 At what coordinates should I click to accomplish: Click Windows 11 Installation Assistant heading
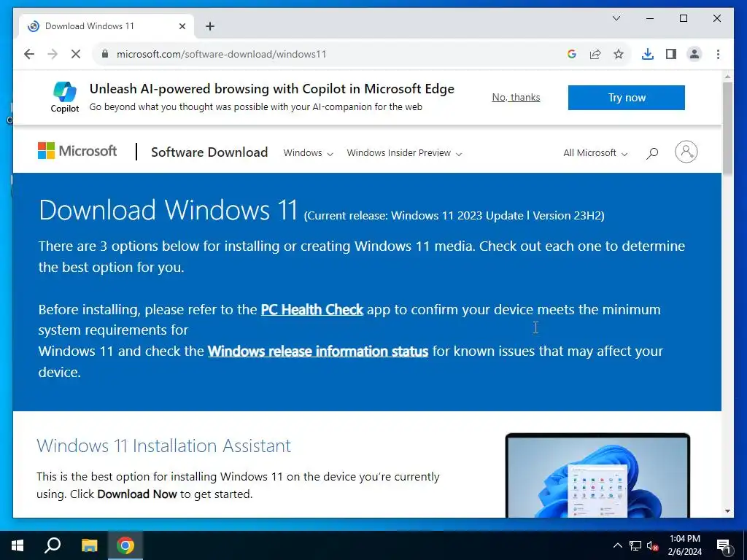pyautogui.click(x=164, y=446)
